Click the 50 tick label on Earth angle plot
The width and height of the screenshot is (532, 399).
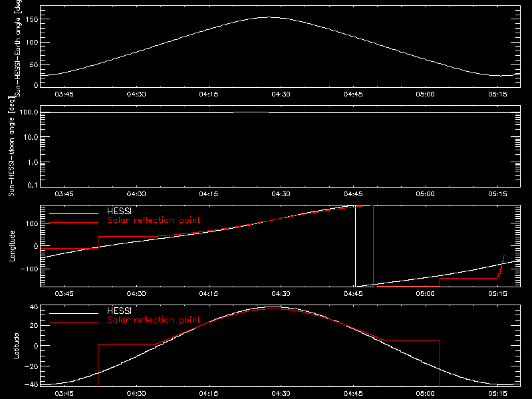point(34,65)
